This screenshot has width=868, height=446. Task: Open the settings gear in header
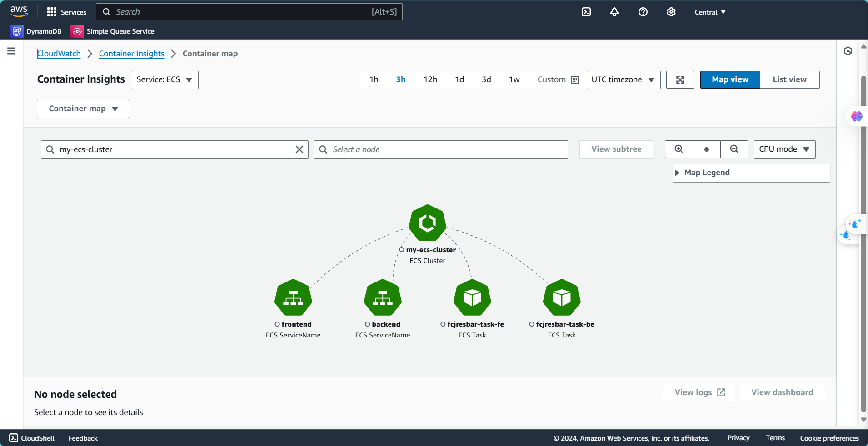pos(671,12)
